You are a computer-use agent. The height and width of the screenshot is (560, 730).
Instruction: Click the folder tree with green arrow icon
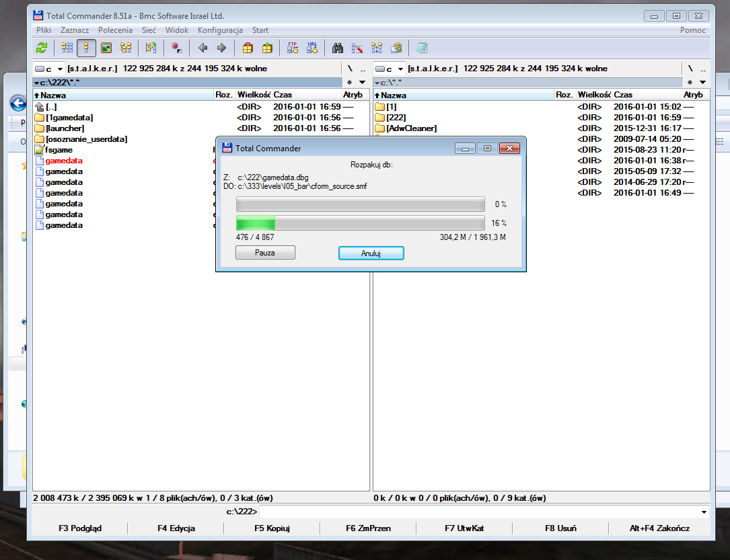pos(151,48)
